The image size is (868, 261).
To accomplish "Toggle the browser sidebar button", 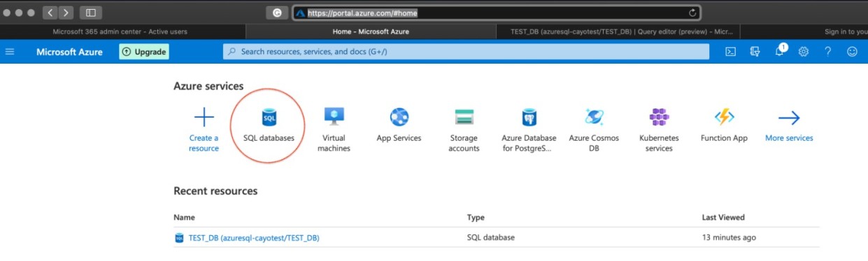I will tap(90, 13).
